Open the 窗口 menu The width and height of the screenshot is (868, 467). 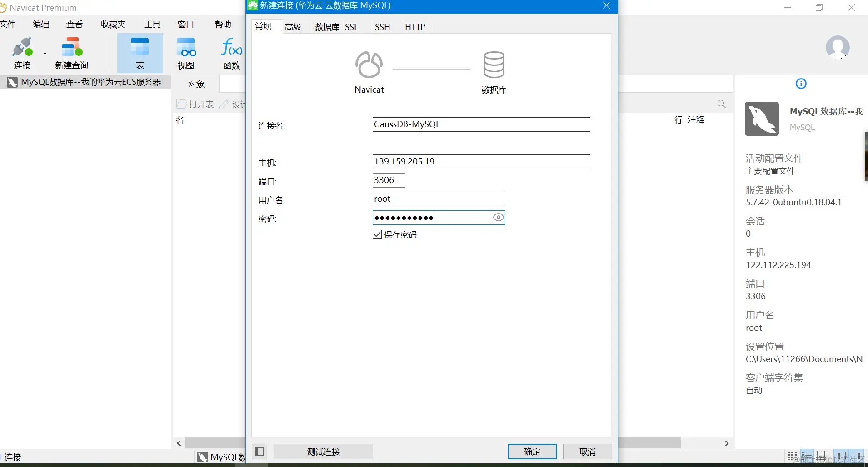186,25
